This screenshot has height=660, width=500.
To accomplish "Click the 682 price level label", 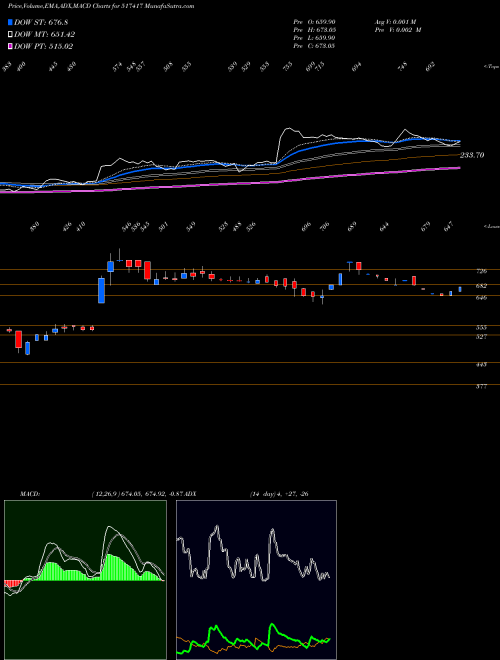I will coord(481,286).
